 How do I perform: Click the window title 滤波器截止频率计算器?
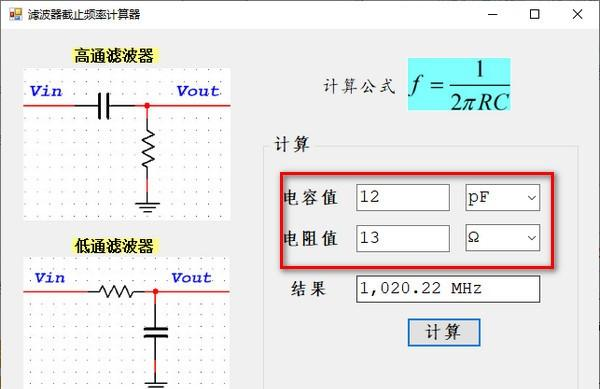click(84, 15)
